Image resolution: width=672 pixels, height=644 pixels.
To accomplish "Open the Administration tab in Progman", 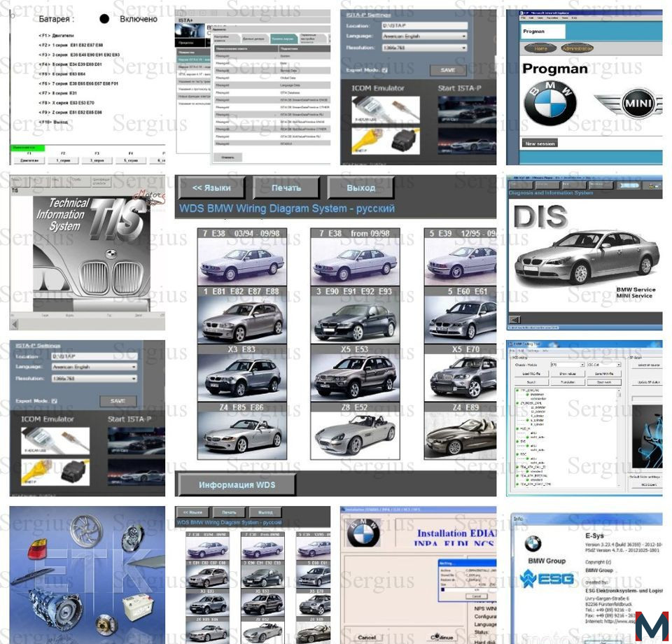I will click(577, 48).
